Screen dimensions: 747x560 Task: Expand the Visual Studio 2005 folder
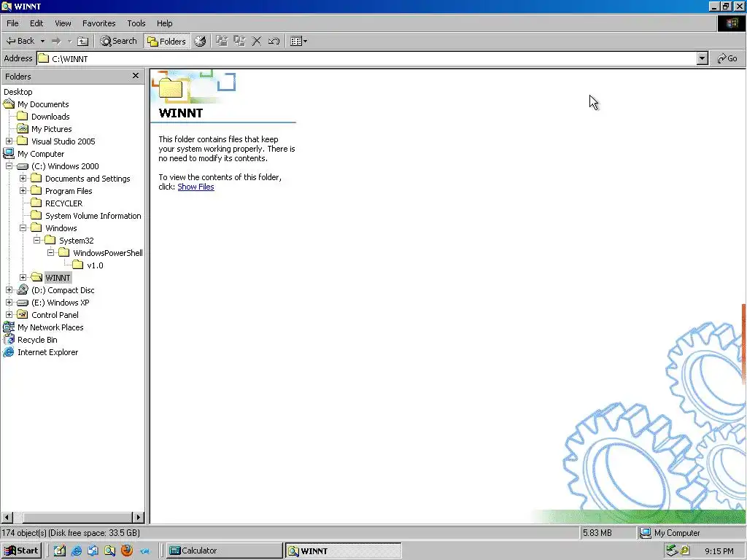coord(9,141)
